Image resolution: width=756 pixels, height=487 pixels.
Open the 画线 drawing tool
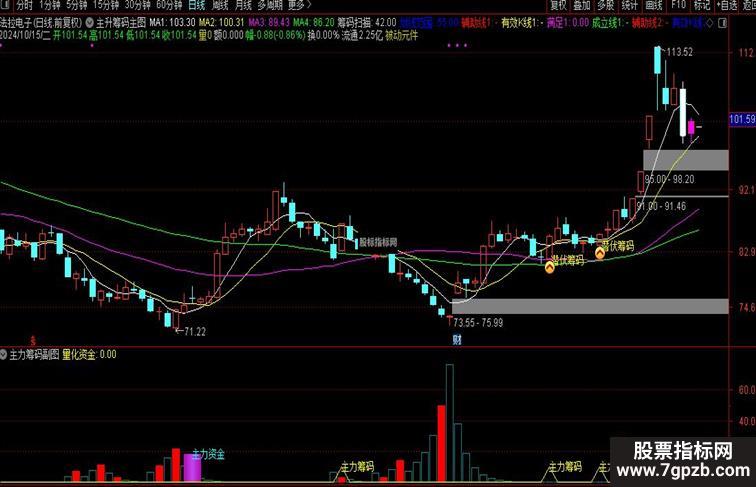pyautogui.click(x=654, y=5)
